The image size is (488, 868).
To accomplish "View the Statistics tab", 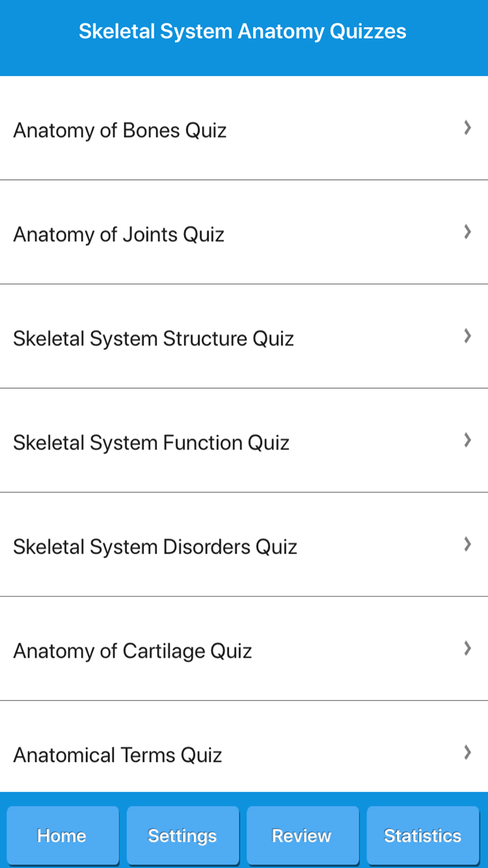I will point(423,835).
